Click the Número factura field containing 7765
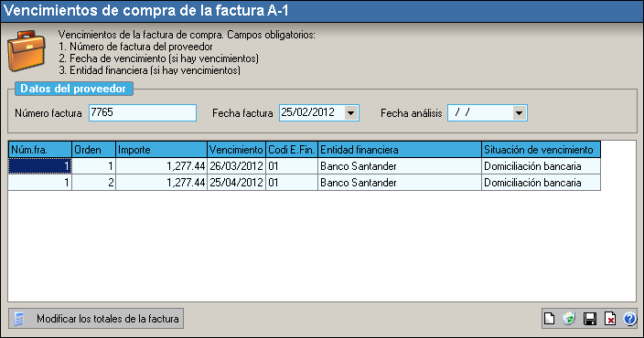This screenshot has width=644, height=338. pyautogui.click(x=143, y=112)
